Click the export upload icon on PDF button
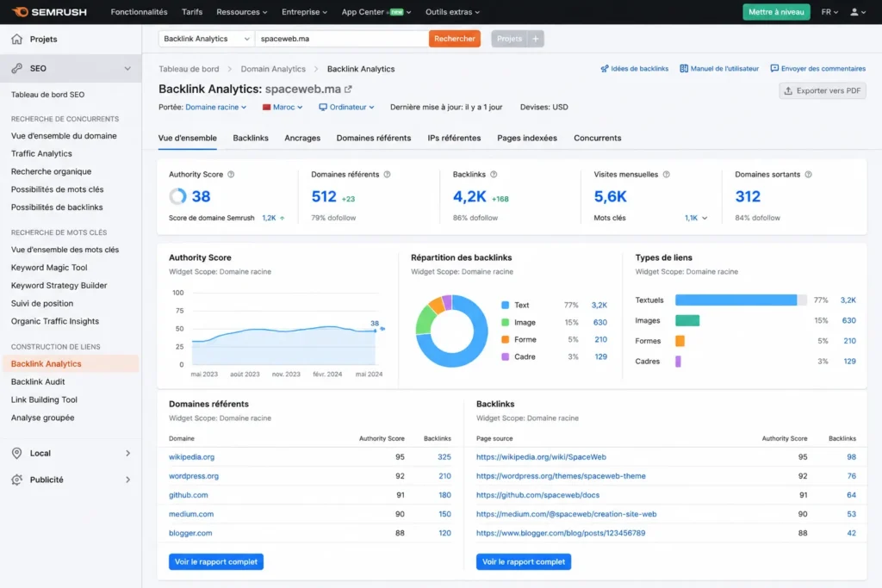 point(789,90)
